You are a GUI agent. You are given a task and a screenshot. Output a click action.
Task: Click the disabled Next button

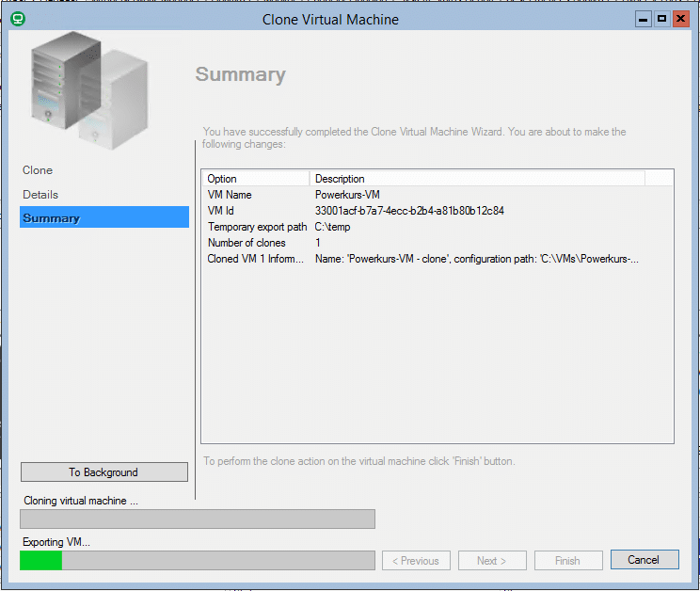pos(492,560)
